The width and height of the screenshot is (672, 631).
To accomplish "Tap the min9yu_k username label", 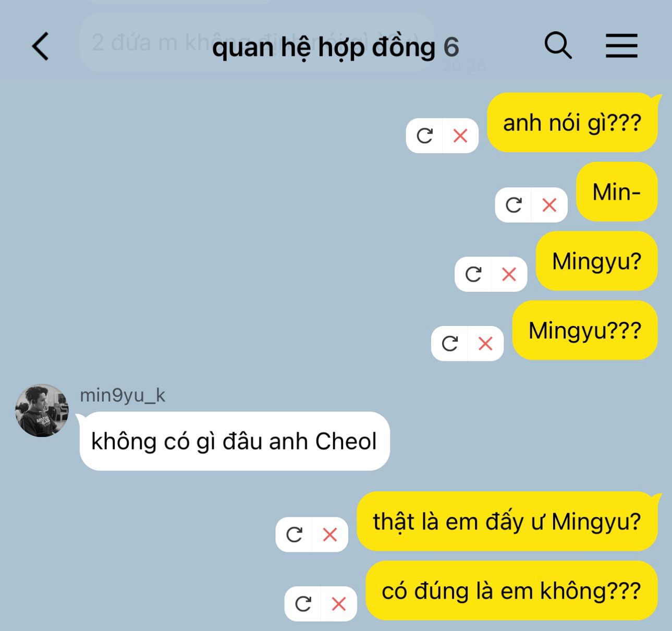I will (123, 395).
